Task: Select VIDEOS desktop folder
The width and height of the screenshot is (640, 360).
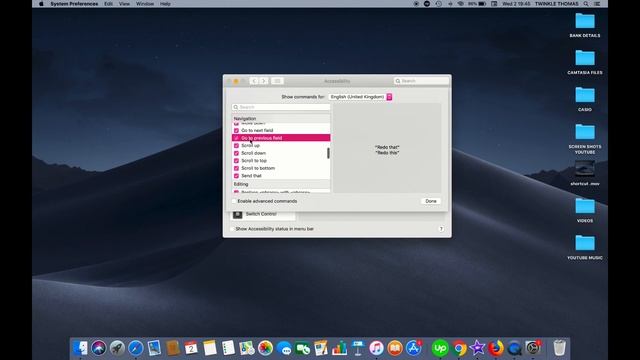Action: click(585, 210)
